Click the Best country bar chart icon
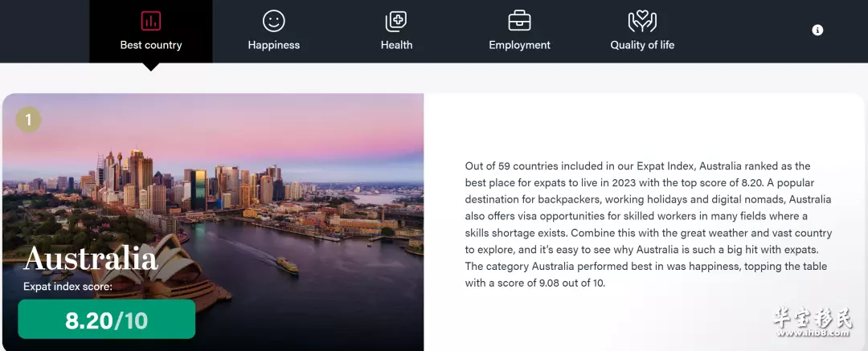The image size is (868, 351). 150,21
